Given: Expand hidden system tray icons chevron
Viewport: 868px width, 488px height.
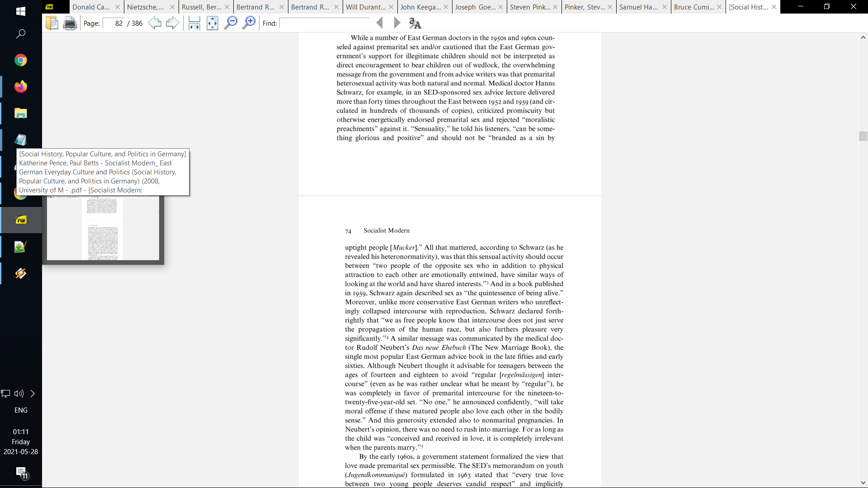Looking at the screenshot, I should click(33, 394).
